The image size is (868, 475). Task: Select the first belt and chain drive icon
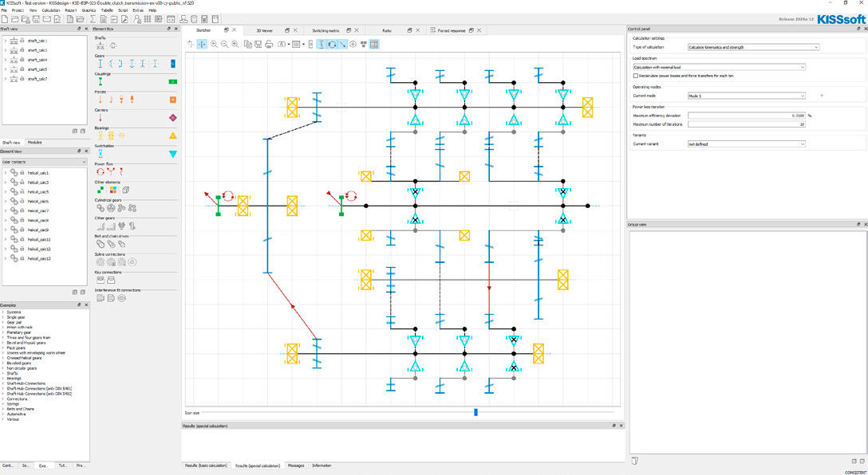(101, 244)
